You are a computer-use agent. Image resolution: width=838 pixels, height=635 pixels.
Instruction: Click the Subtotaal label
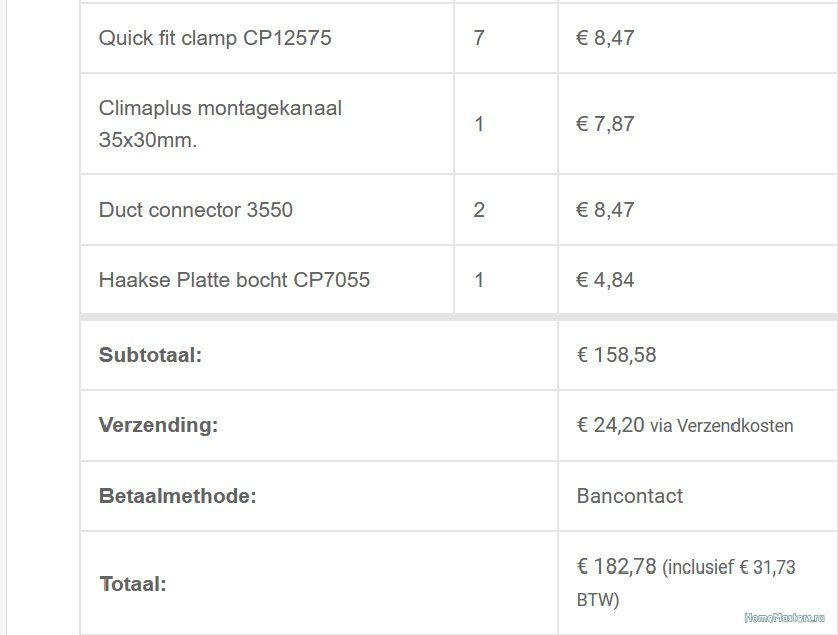(x=150, y=355)
